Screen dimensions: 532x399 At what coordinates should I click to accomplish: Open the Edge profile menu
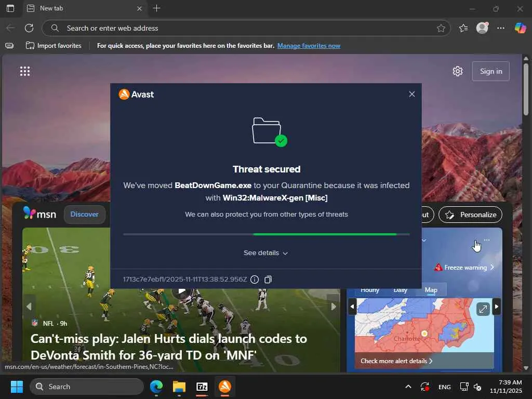coord(482,28)
